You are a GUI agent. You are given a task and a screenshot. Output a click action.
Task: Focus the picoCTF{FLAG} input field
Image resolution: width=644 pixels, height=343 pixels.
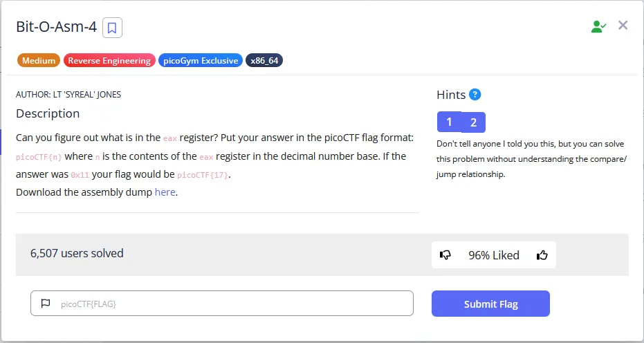coord(228,304)
